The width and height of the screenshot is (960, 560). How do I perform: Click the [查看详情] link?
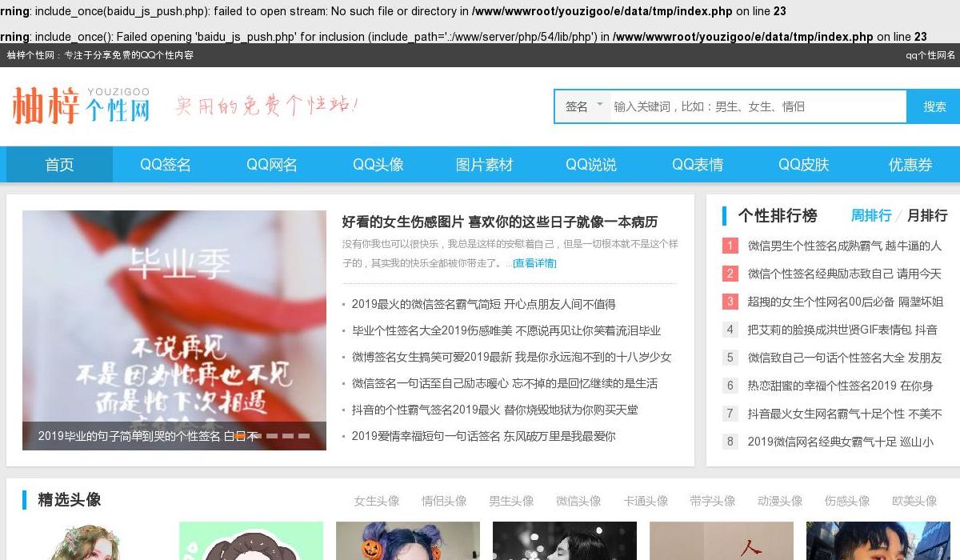[534, 263]
